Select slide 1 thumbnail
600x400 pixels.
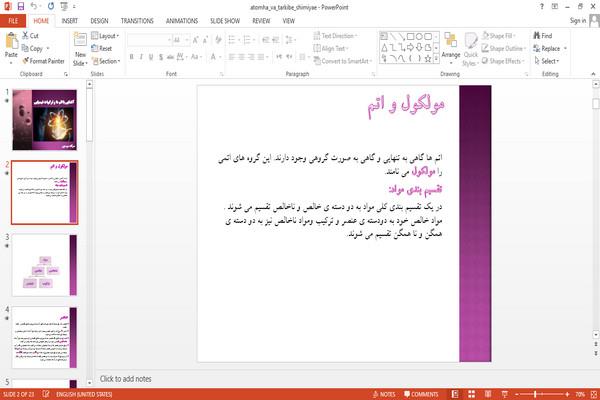[44, 120]
